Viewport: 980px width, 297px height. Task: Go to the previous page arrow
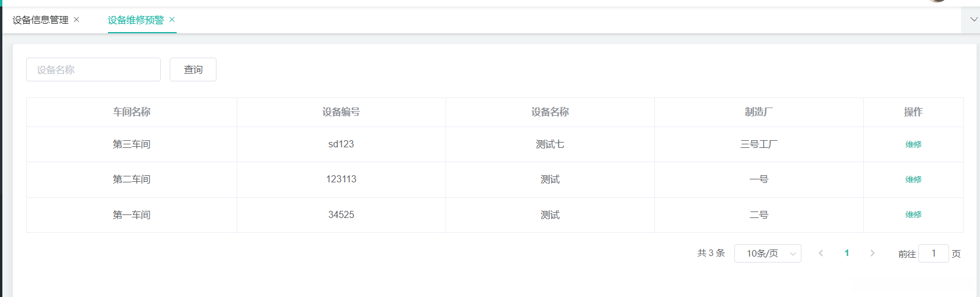click(x=821, y=253)
